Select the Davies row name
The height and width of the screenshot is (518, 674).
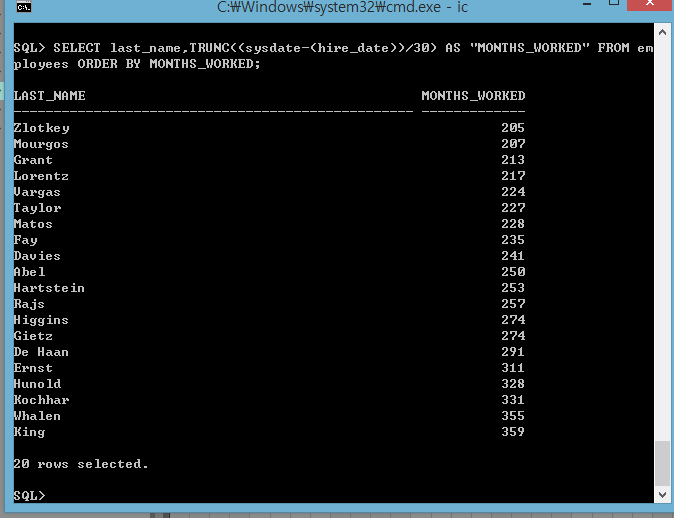37,256
